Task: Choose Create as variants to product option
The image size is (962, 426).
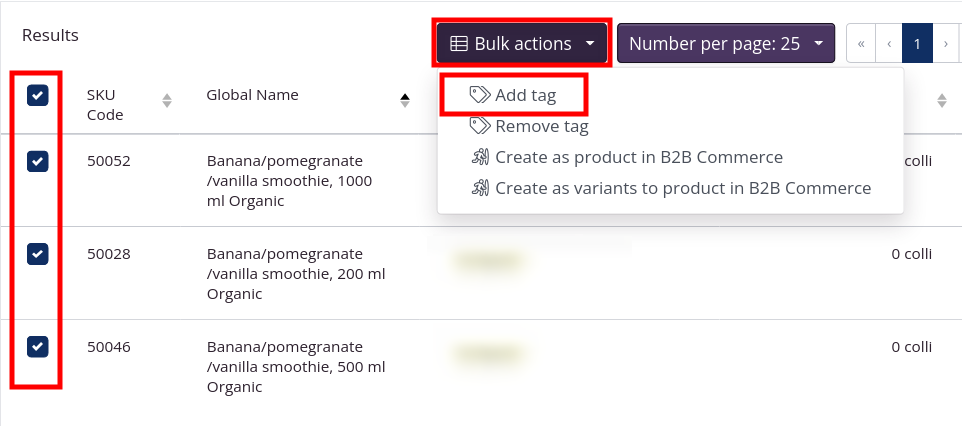Action: click(682, 188)
